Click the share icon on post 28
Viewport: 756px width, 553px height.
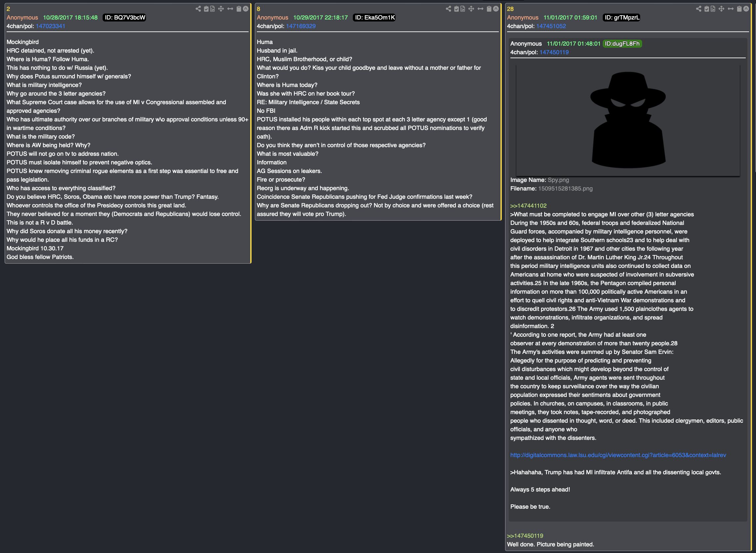point(699,9)
